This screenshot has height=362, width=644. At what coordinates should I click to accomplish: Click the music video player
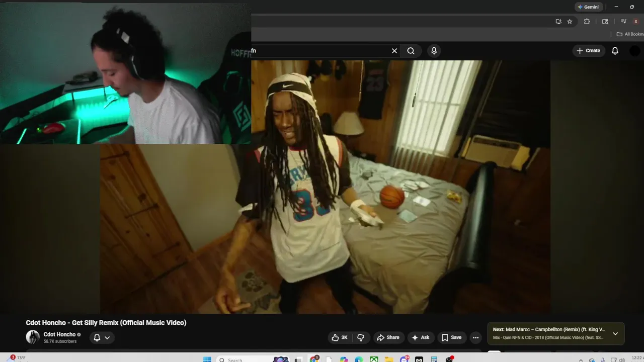point(325,187)
